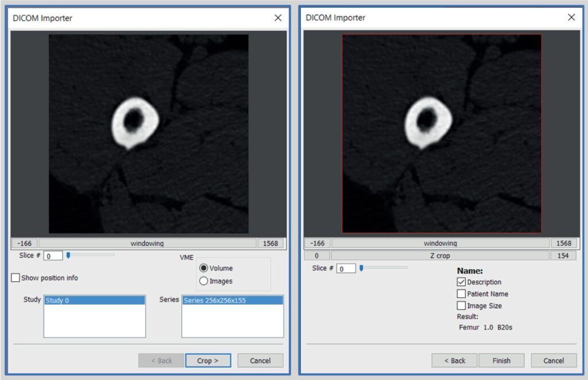Select the Volume radio button
The width and height of the screenshot is (588, 380).
click(204, 268)
